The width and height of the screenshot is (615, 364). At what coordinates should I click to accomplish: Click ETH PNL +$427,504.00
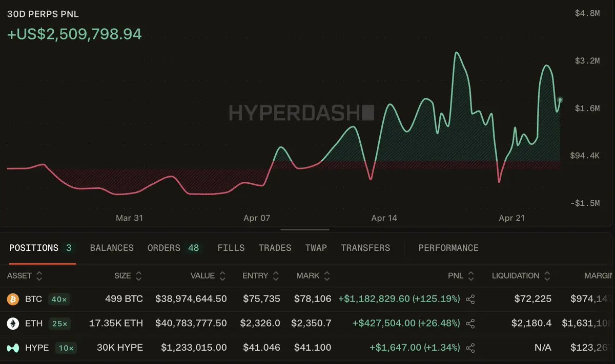(406, 324)
